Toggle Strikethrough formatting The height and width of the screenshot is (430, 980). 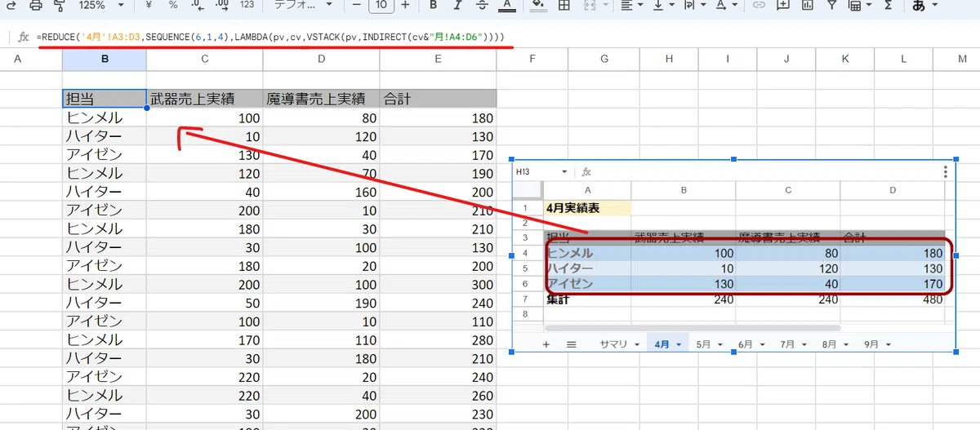pos(482,5)
